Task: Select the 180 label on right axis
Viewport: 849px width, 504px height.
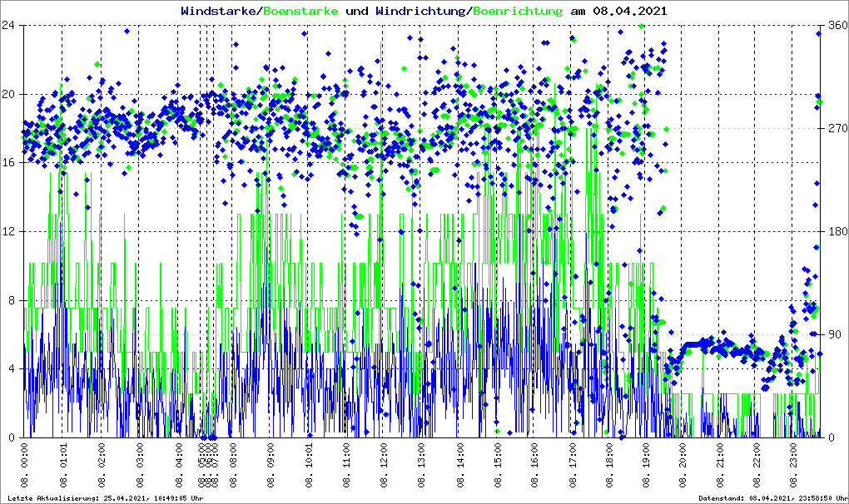Action: 837,231
